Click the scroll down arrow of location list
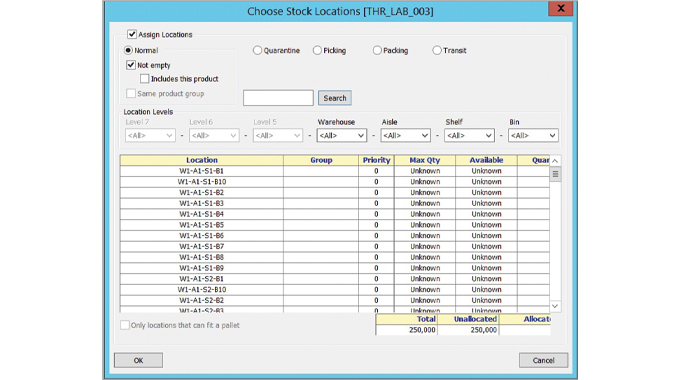Viewport: 680px width, 380px height. (x=555, y=306)
